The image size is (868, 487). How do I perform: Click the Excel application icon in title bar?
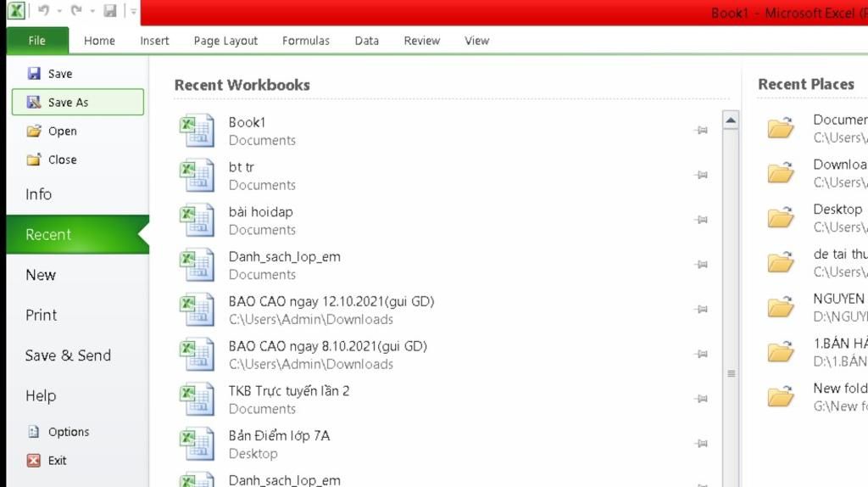tap(16, 10)
